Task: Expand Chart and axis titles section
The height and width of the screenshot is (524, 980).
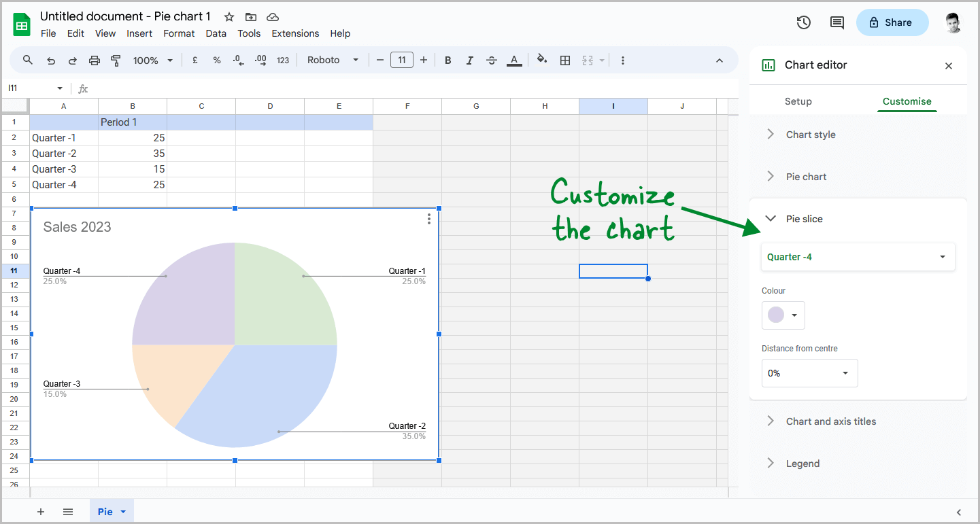Action: 858,421
